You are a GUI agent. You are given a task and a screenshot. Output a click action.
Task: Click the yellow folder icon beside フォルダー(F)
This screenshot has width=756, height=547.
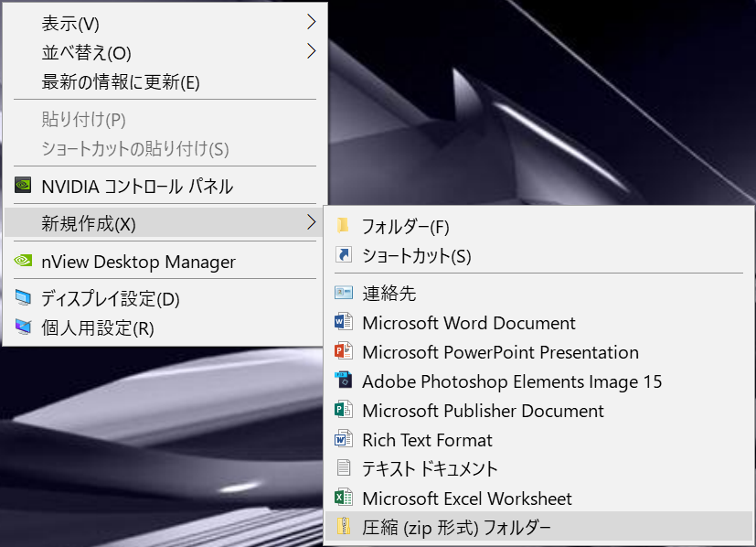pos(344,225)
